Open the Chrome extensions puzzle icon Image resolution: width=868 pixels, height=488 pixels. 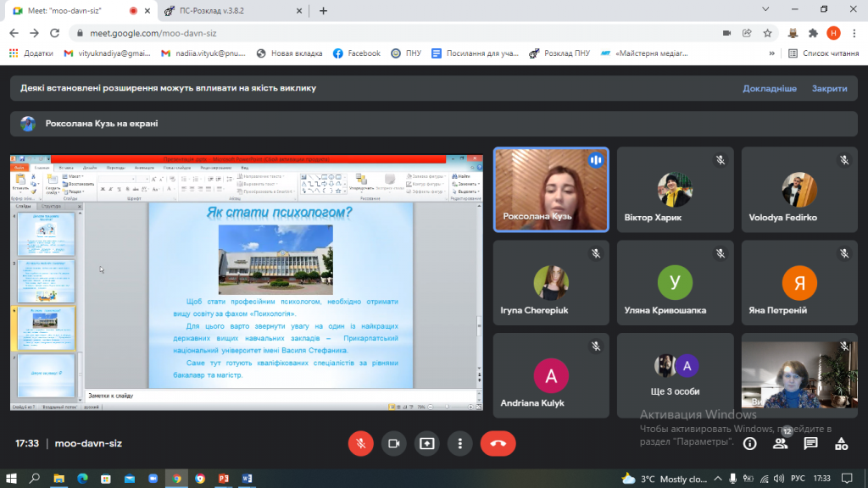tap(813, 33)
